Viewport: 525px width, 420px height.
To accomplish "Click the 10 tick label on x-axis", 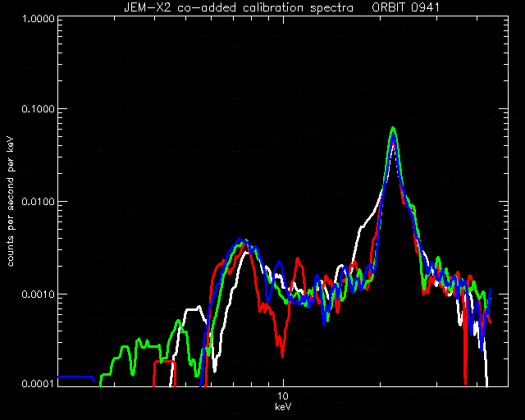I will [x=283, y=396].
